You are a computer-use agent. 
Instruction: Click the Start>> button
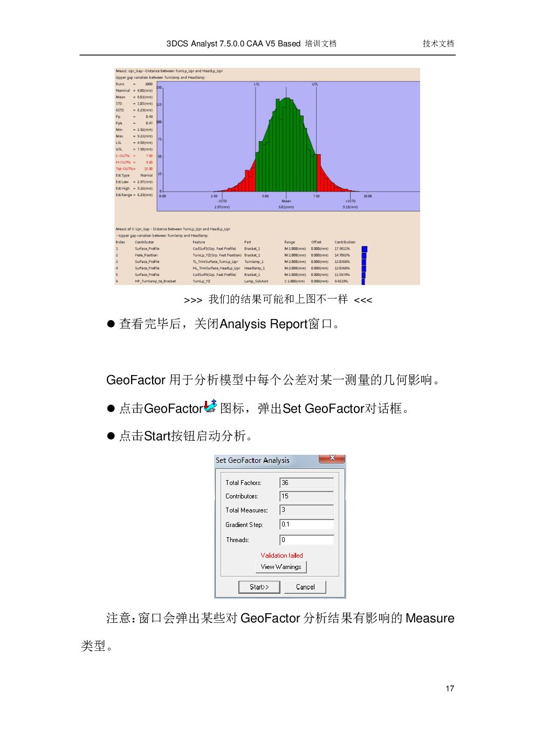(259, 587)
